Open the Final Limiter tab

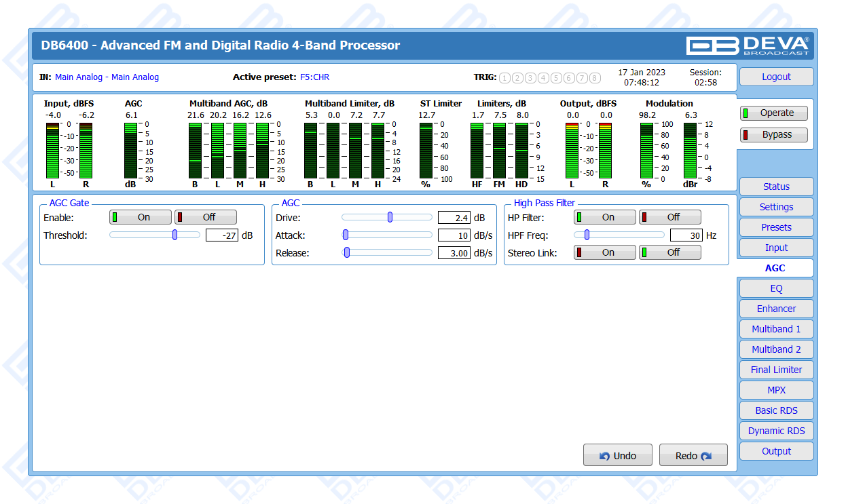[x=776, y=370]
